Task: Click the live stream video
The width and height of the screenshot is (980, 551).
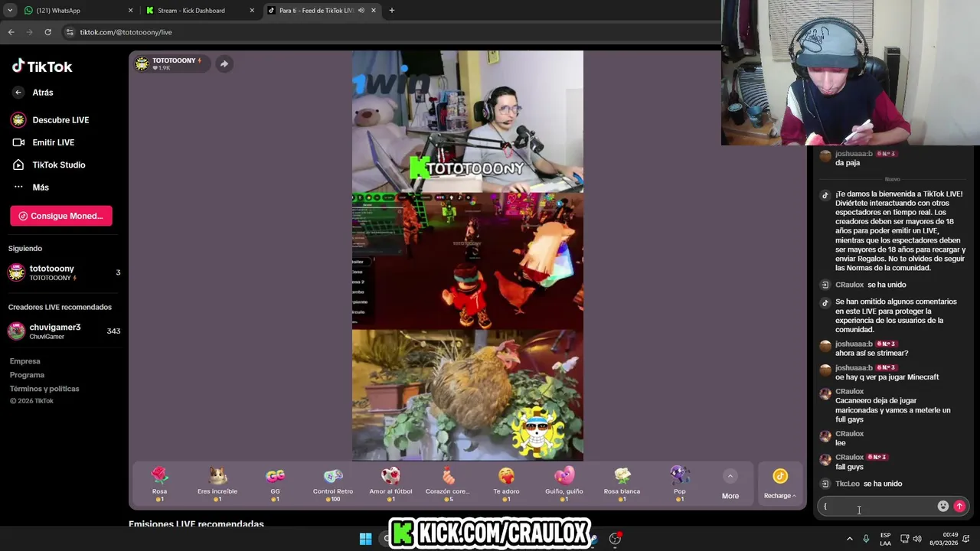Action: 467,256
